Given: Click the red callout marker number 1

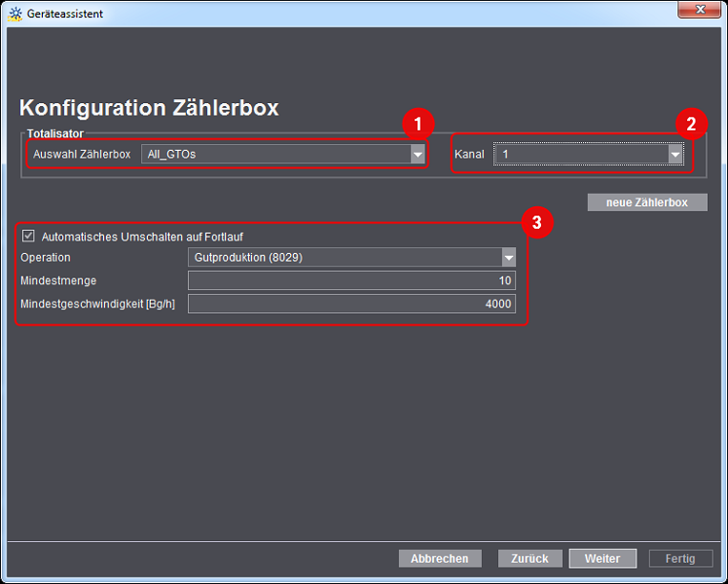Looking at the screenshot, I should tap(418, 124).
